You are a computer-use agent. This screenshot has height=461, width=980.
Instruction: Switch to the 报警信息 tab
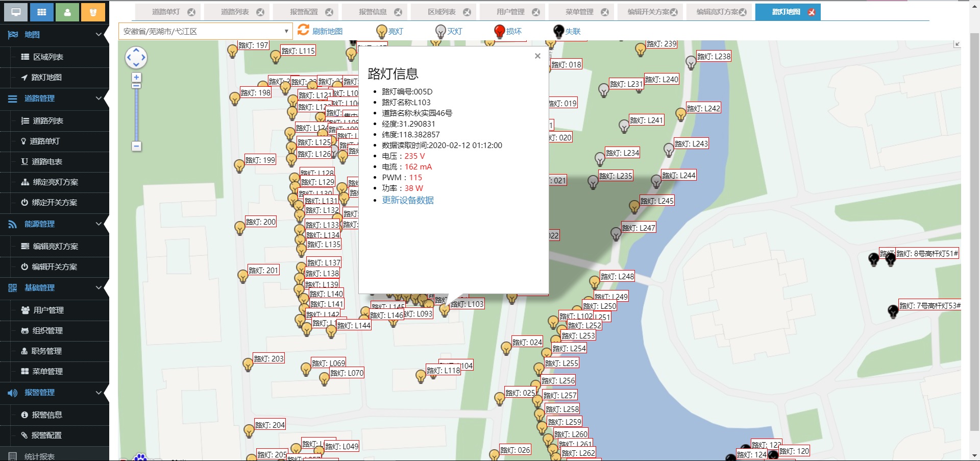373,12
